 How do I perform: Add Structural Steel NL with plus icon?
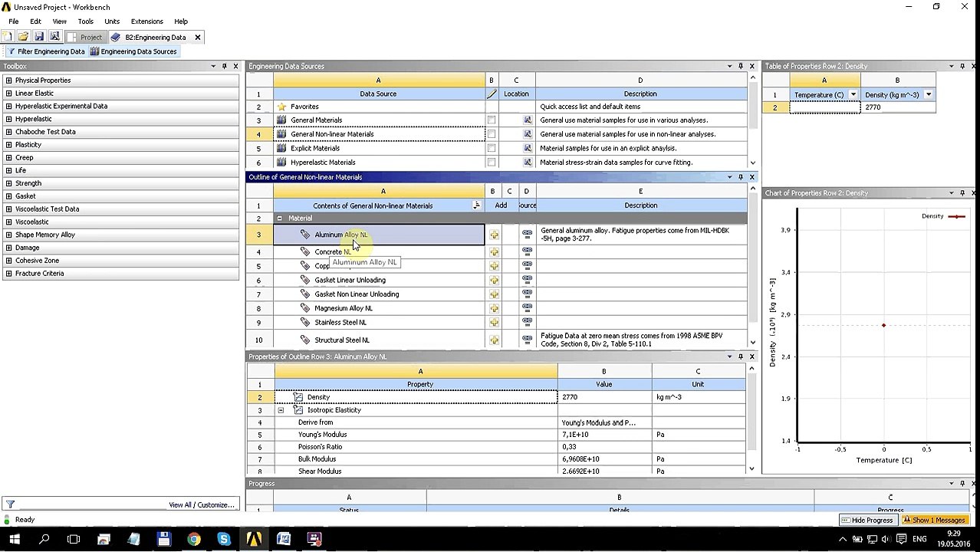tap(494, 340)
